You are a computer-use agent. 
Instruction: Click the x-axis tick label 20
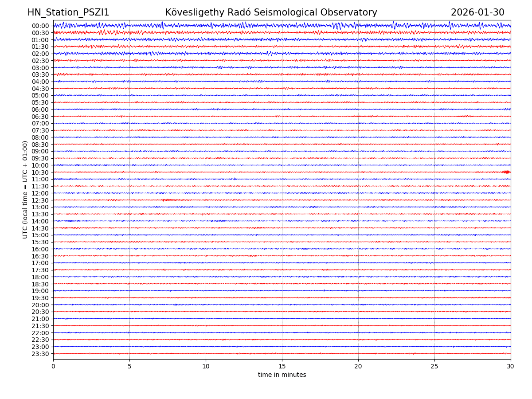[358, 367]
